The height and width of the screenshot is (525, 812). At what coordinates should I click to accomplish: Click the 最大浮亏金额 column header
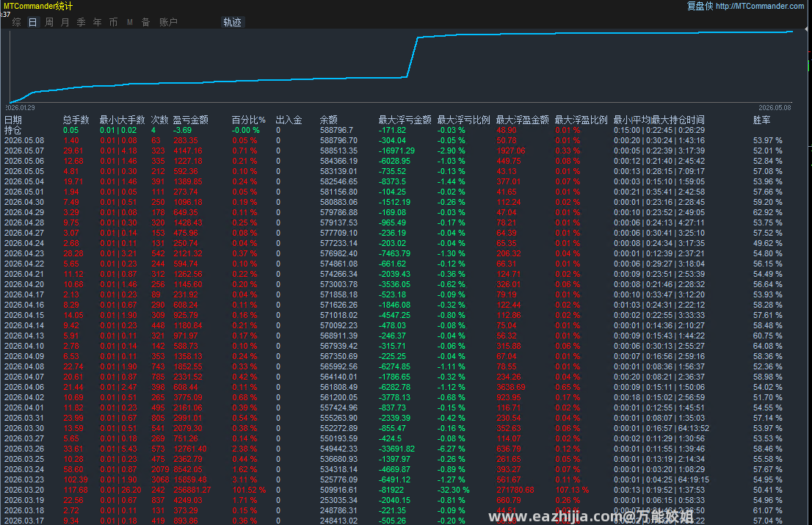tap(405, 120)
